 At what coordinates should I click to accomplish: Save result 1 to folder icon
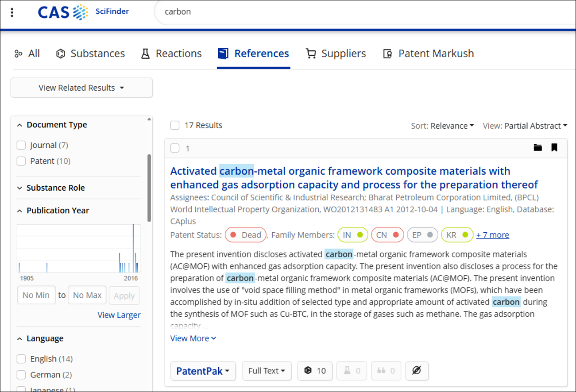click(537, 148)
